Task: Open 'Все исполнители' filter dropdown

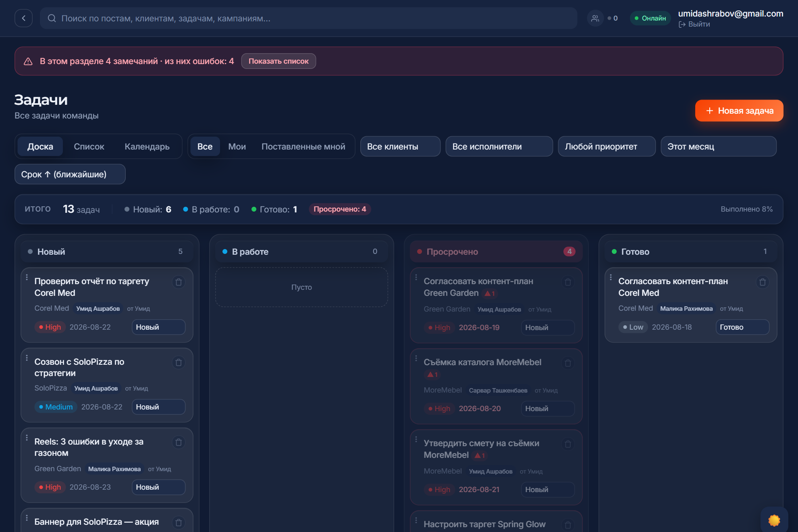Action: (499, 146)
